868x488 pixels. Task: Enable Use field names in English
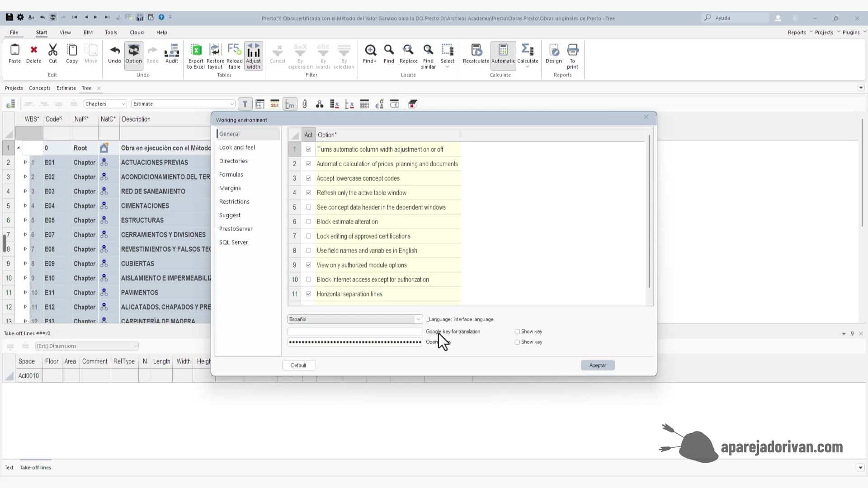(308, 250)
